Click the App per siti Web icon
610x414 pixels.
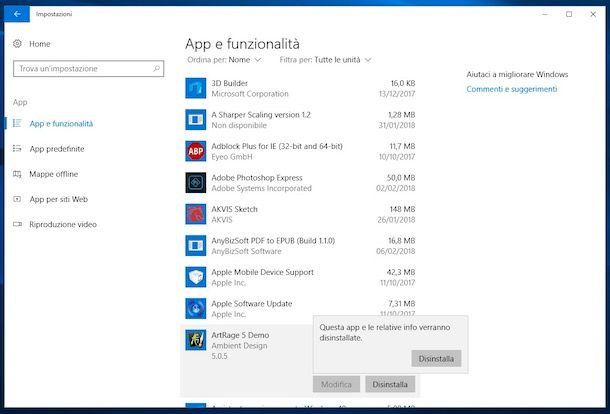(x=17, y=199)
